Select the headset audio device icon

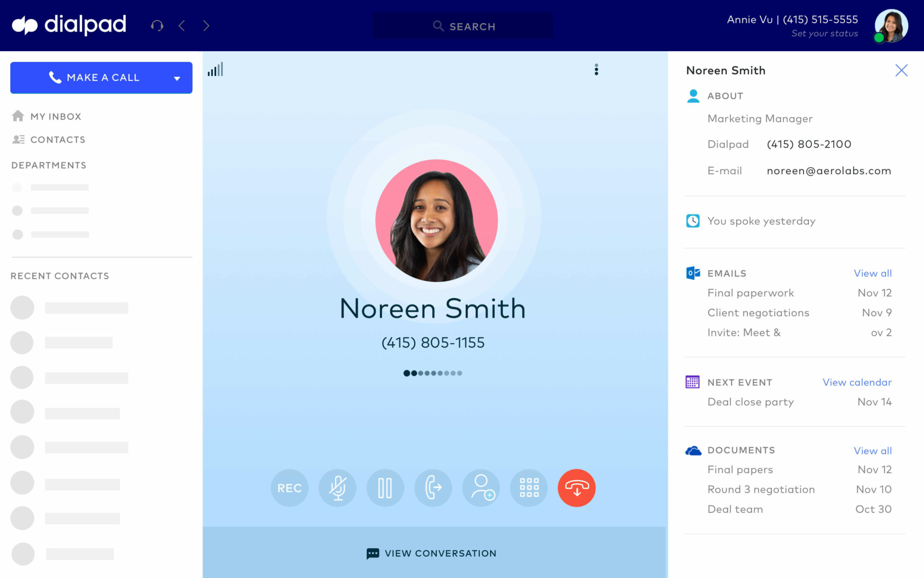click(x=157, y=26)
